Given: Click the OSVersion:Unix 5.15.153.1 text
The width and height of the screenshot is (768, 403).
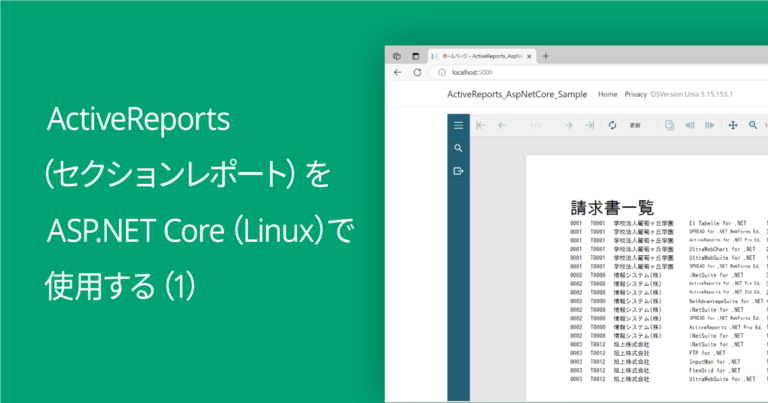Looking at the screenshot, I should point(691,94).
